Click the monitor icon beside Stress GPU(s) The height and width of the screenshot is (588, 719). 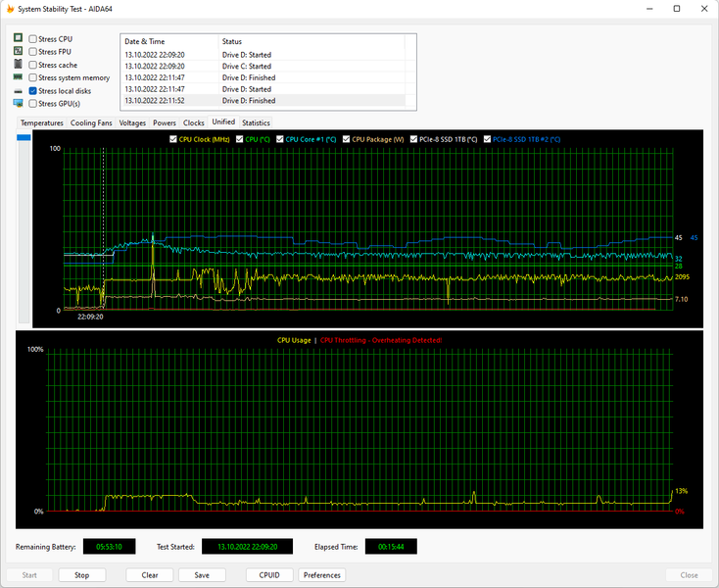pyautogui.click(x=18, y=103)
